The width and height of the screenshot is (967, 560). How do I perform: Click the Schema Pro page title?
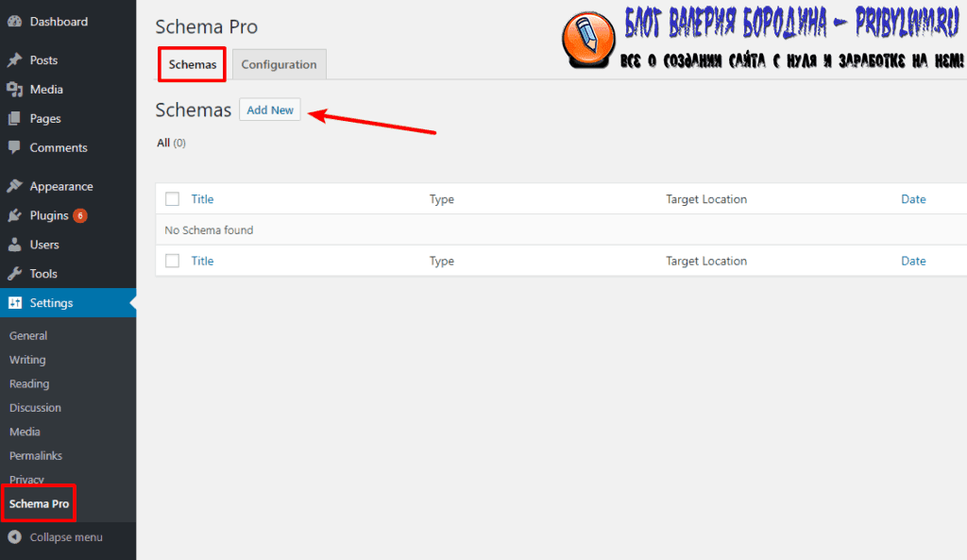pos(207,26)
